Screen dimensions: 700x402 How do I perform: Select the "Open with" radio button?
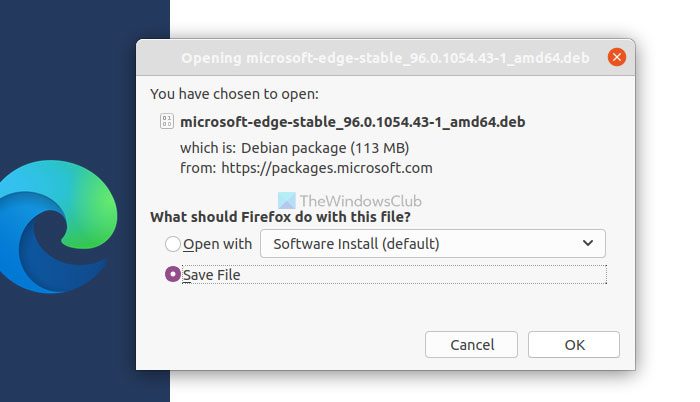coord(173,244)
